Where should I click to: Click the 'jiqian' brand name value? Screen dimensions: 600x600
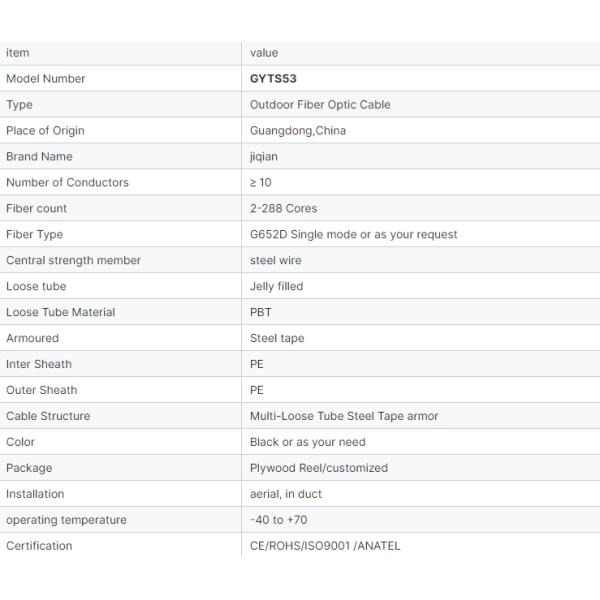[x=265, y=156]
